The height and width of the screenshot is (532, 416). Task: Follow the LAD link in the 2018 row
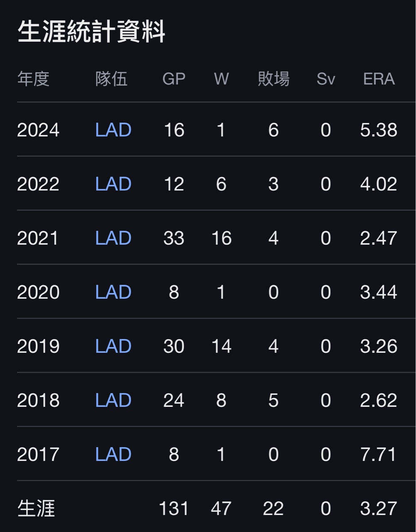(x=113, y=400)
